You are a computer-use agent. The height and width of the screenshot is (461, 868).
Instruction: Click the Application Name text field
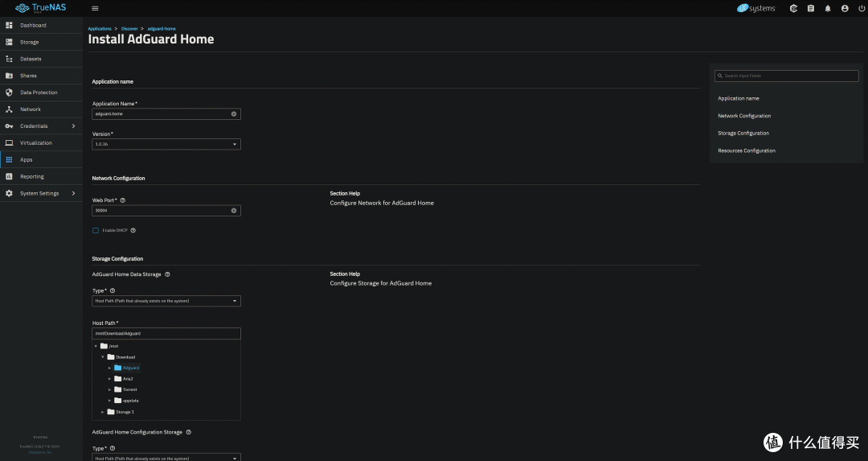(166, 114)
